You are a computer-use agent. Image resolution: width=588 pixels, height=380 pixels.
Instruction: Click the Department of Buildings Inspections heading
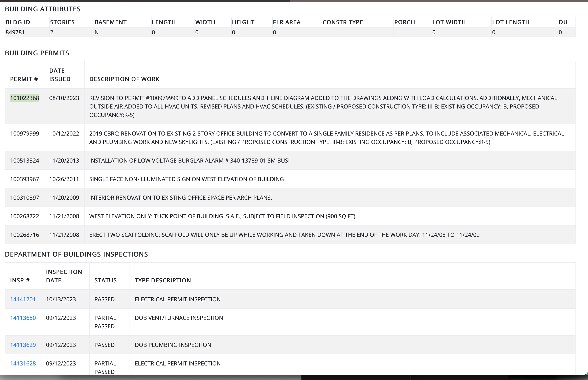click(x=76, y=254)
